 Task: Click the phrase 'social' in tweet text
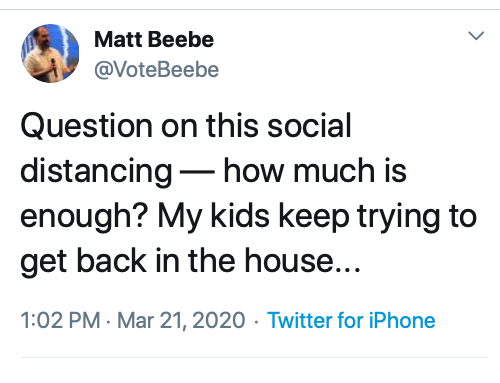309,125
